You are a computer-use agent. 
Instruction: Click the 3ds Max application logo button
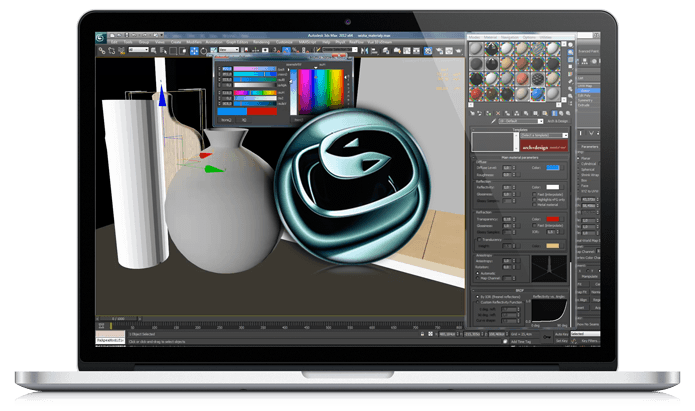click(101, 38)
